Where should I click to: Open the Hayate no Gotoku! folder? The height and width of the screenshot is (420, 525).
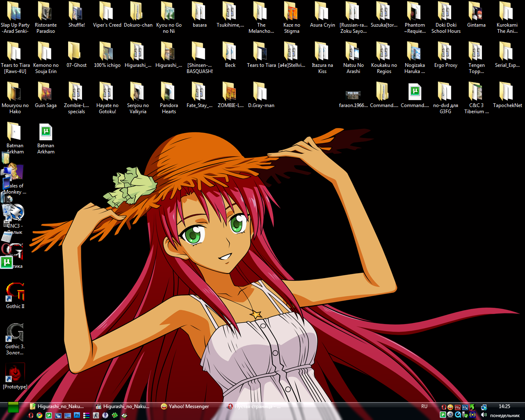tap(107, 98)
